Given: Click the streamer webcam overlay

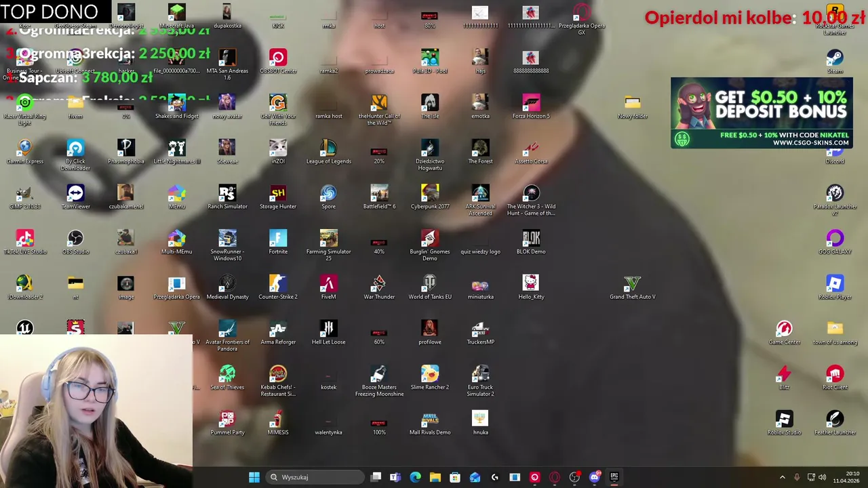Looking at the screenshot, I should [x=96, y=409].
